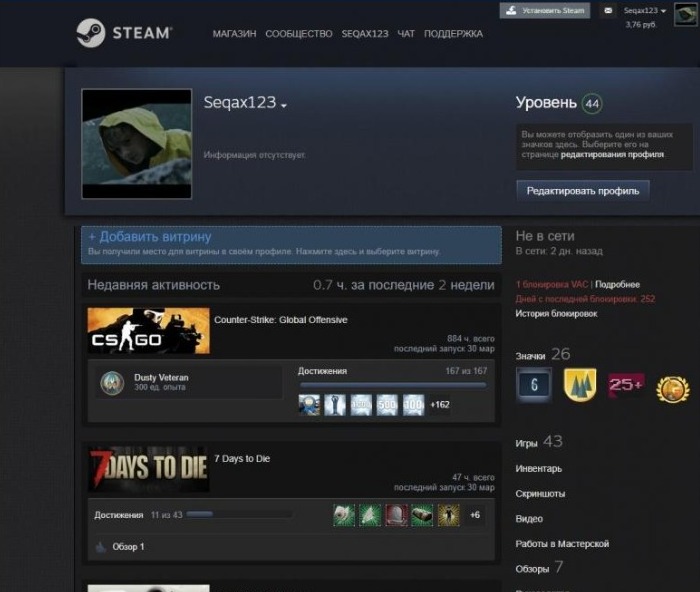Viewport: 700px width, 592px height.
Task: Click the Редактировать профиль button
Action: pos(583,190)
